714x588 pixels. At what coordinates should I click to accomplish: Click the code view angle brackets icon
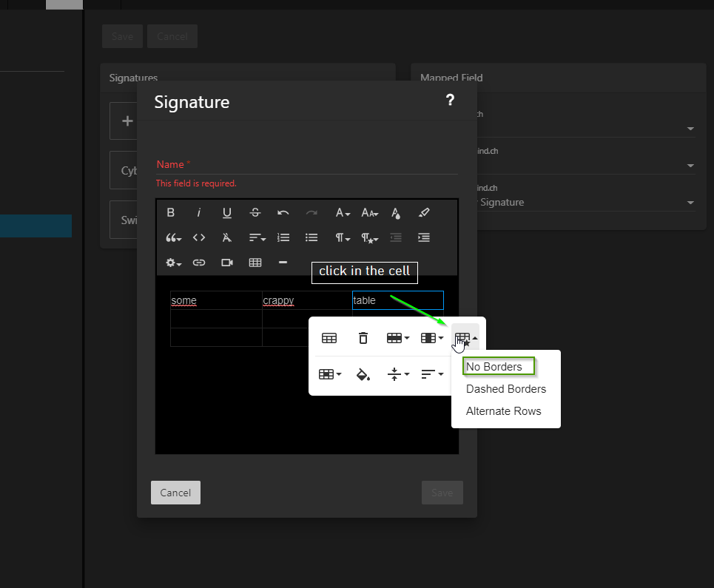[x=199, y=237]
